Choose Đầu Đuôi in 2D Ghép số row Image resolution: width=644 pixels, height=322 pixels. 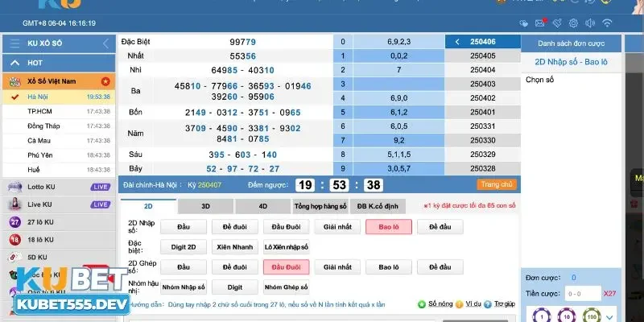click(287, 267)
